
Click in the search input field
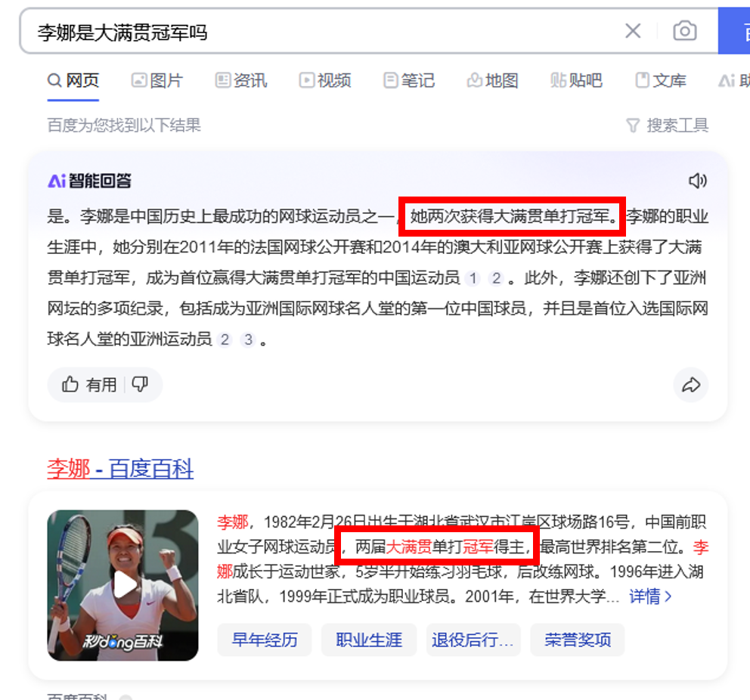tap(325, 32)
